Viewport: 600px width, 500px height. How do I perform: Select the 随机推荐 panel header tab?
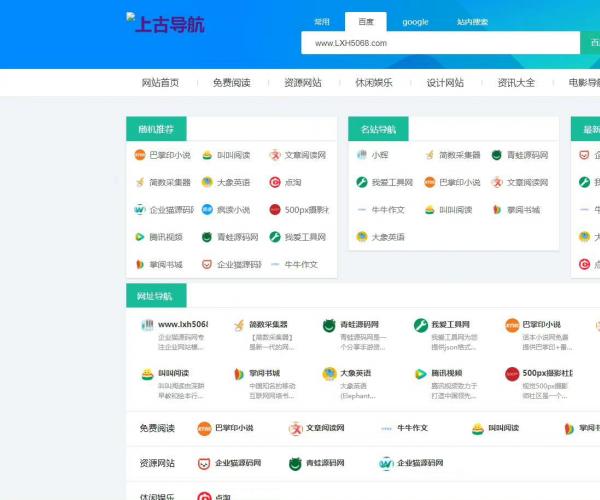156,129
